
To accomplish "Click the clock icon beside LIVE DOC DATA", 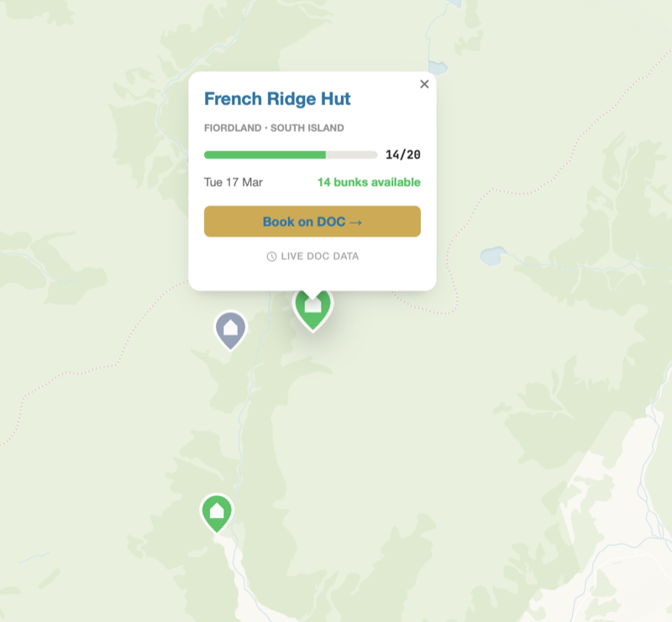I will point(271,257).
